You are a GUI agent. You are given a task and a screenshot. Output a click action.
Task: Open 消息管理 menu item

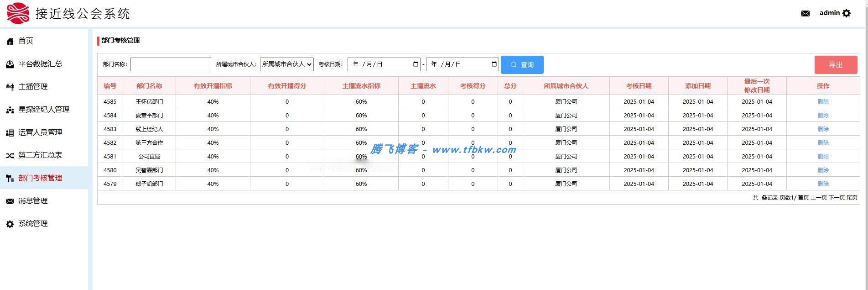click(33, 201)
